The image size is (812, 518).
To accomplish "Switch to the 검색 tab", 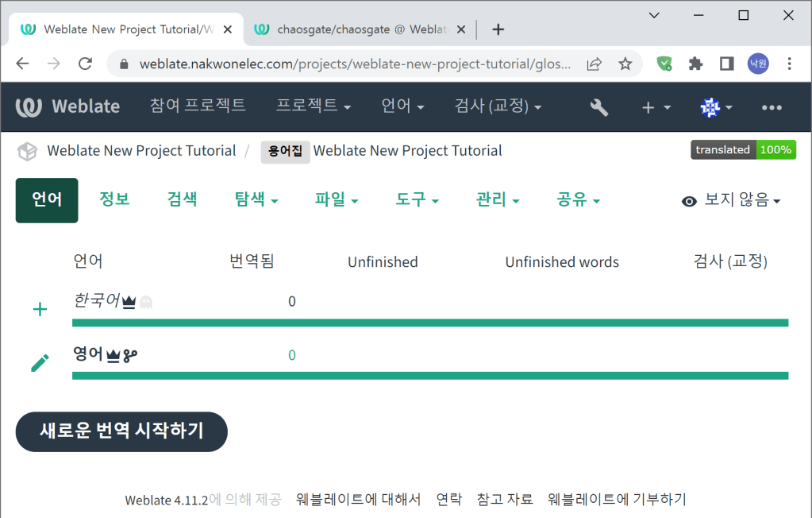I will point(182,200).
